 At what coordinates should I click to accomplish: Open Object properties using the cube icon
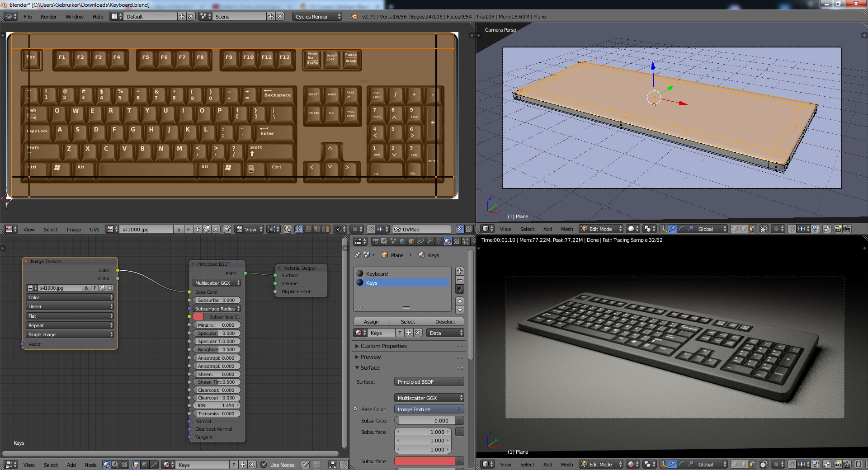tap(411, 241)
